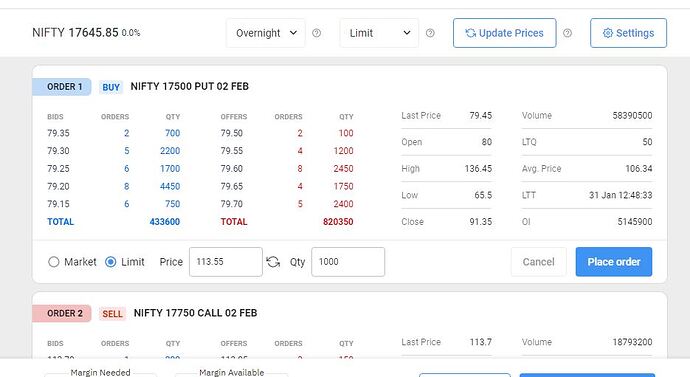Image resolution: width=690 pixels, height=377 pixels.
Task: Click offer price 79.50
Action: click(x=232, y=133)
